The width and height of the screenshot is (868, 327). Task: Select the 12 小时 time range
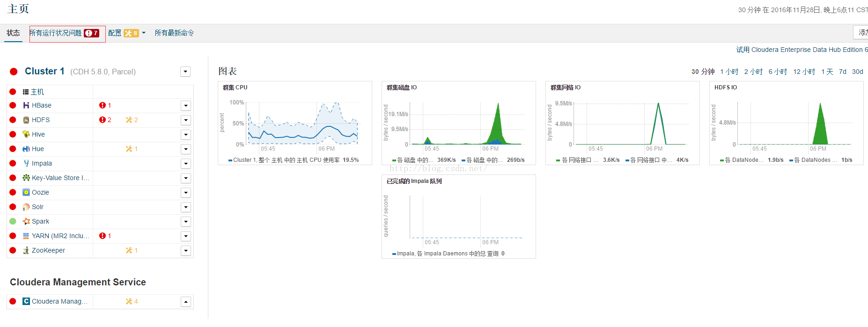tap(804, 72)
